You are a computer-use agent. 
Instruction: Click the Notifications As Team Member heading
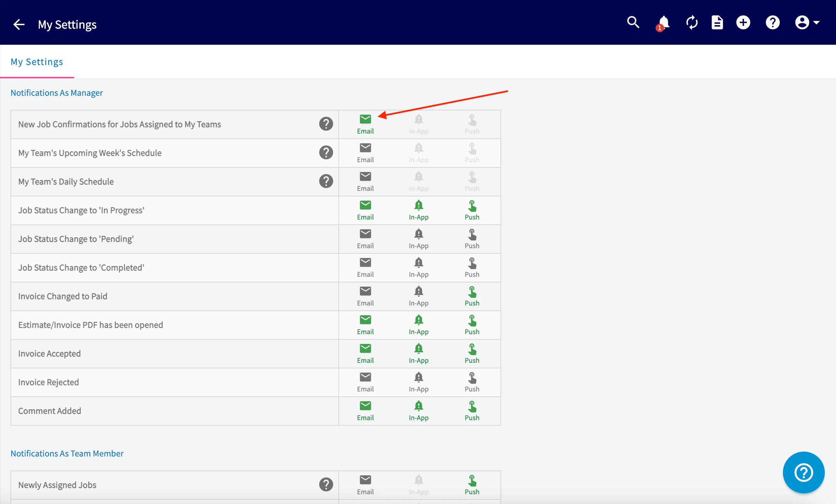point(67,453)
